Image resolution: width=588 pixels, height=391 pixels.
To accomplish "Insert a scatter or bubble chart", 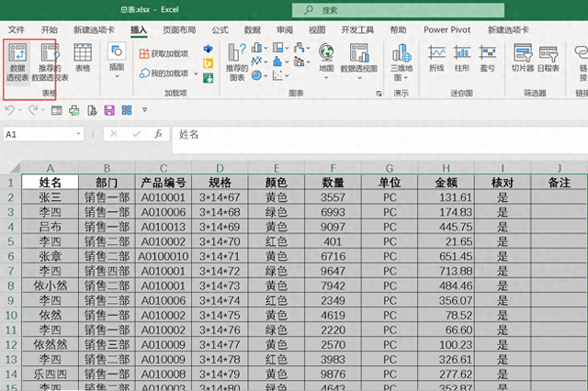I will click(277, 75).
